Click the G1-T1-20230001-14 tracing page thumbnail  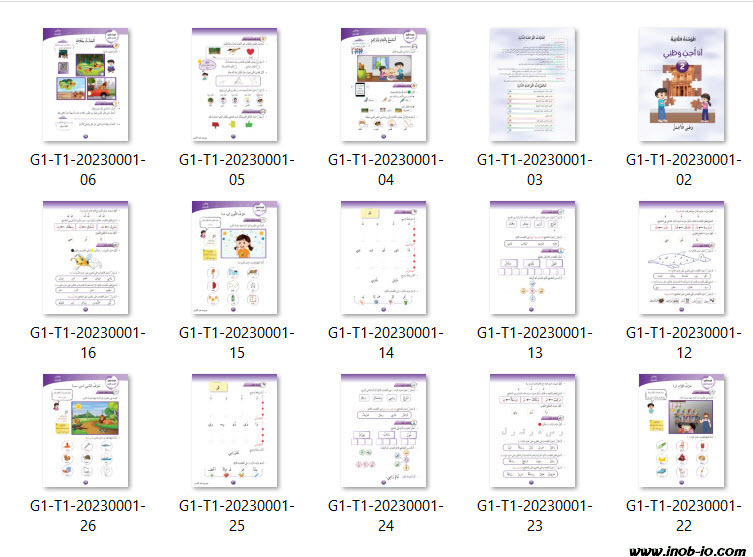click(386, 258)
